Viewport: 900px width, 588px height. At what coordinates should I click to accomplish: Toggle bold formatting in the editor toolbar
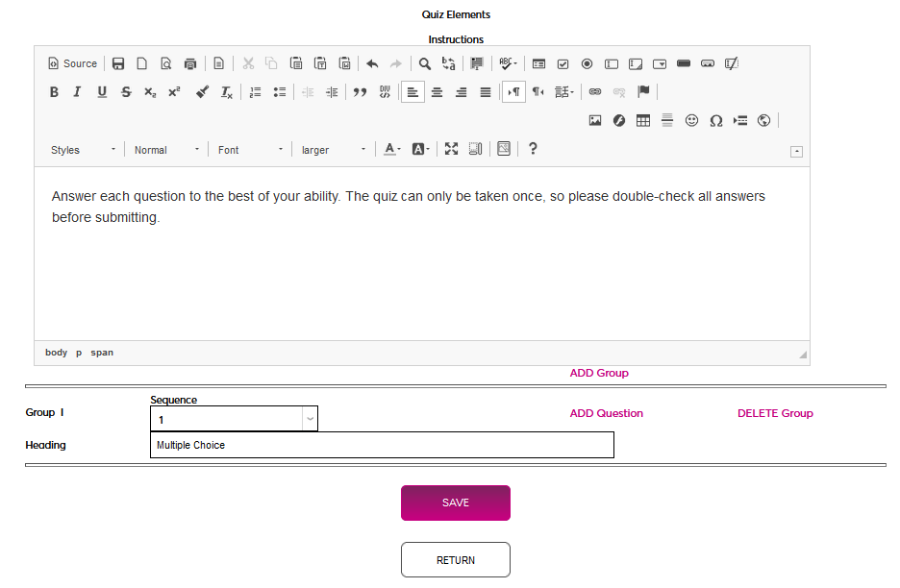click(x=54, y=92)
